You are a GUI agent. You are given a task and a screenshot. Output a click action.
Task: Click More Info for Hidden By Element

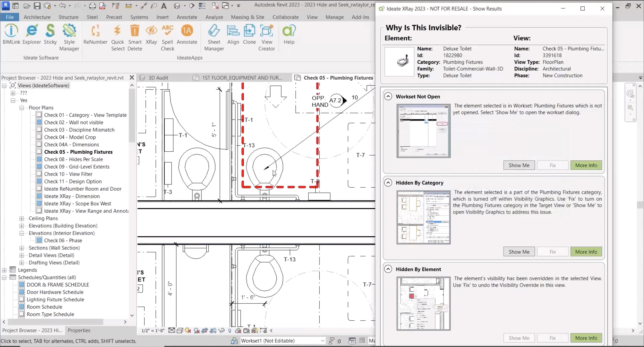586,338
